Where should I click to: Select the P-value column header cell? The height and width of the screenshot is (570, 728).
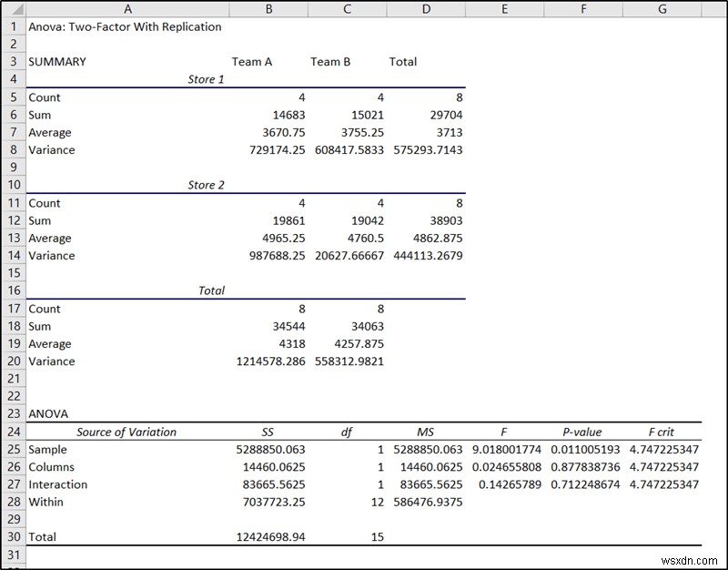[582, 432]
